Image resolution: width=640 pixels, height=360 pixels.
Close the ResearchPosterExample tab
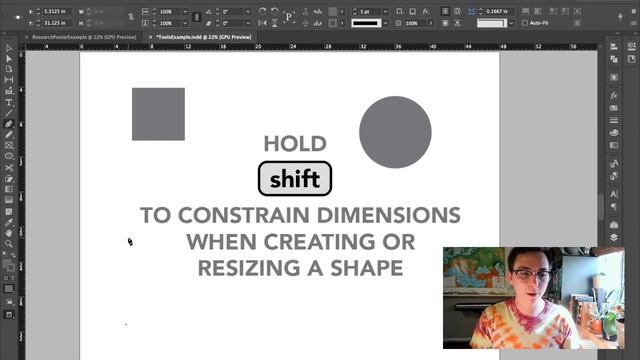pos(27,37)
